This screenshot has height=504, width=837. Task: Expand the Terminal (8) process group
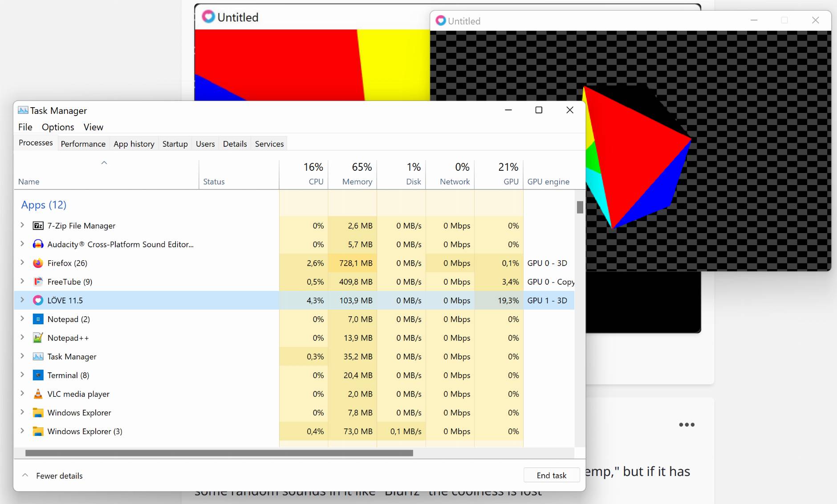point(22,375)
